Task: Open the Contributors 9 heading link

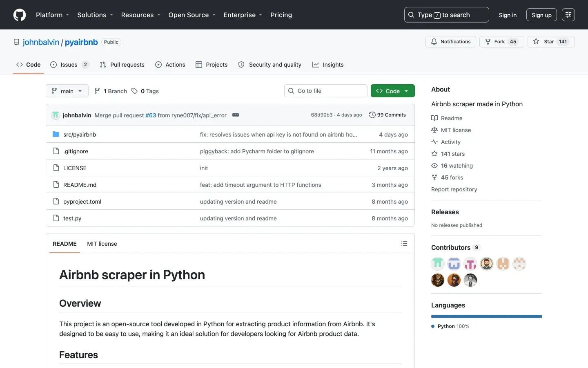Action: [456, 247]
